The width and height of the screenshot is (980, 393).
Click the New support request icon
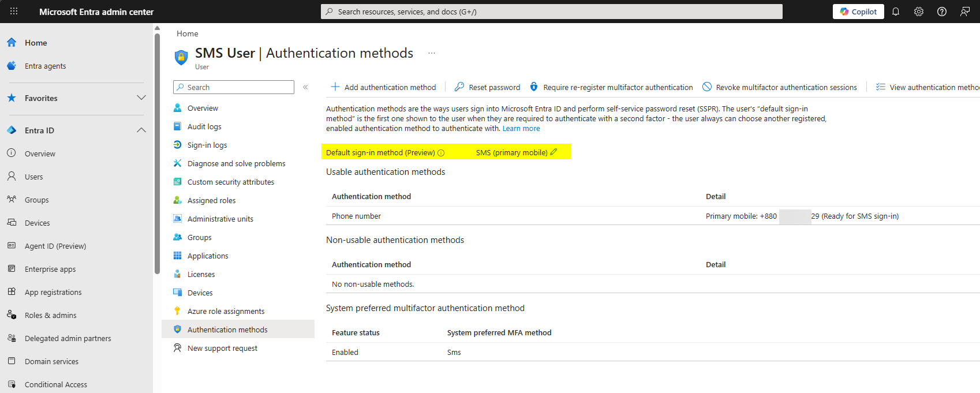[x=178, y=348]
